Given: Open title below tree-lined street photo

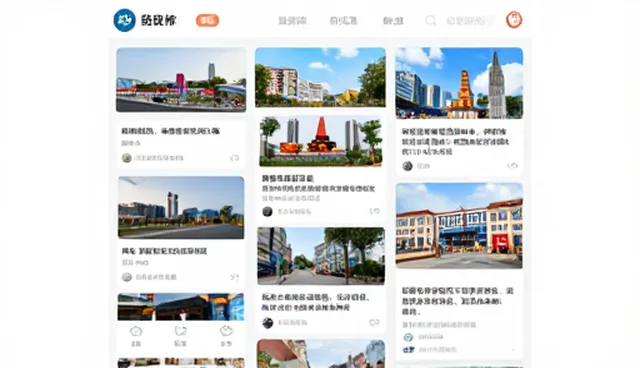Looking at the screenshot, I should pyautogui.click(x=315, y=302).
